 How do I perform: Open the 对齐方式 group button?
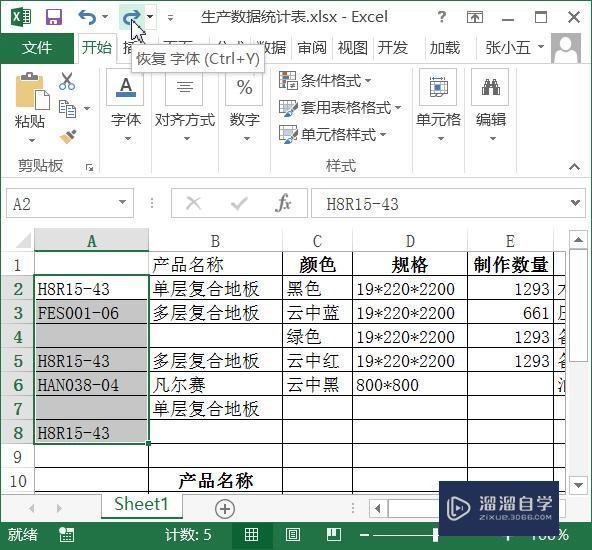pos(185,106)
